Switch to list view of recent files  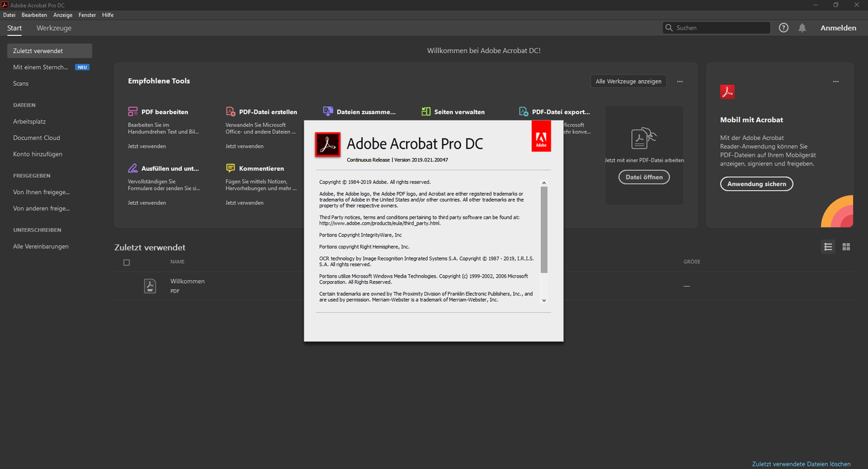tap(828, 247)
